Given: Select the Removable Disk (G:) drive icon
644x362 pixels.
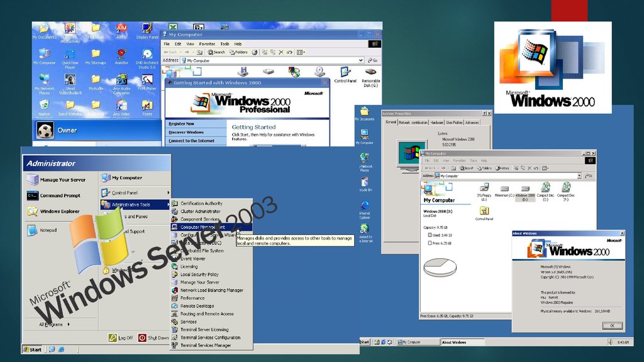Looking at the screenshot, I should pyautogui.click(x=371, y=77).
